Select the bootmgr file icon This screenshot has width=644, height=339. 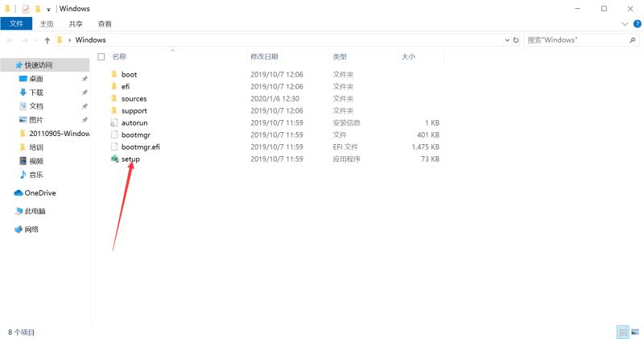[114, 134]
